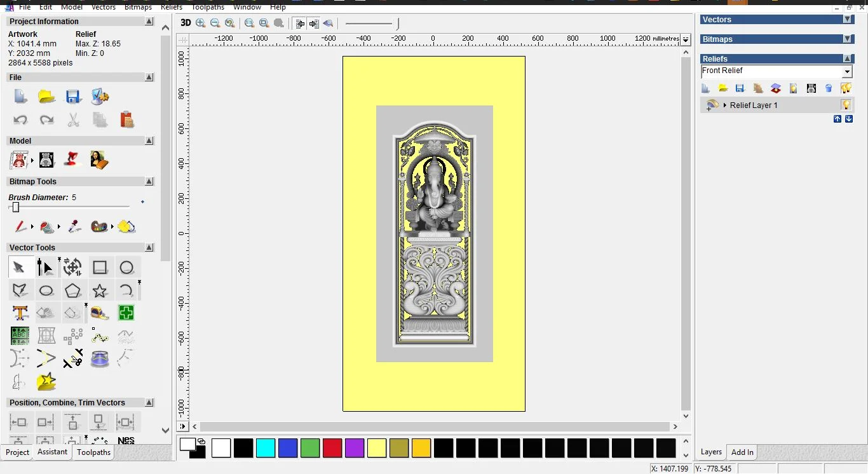This screenshot has height=474, width=868.
Task: Switch to the Add In tab
Action: click(742, 452)
